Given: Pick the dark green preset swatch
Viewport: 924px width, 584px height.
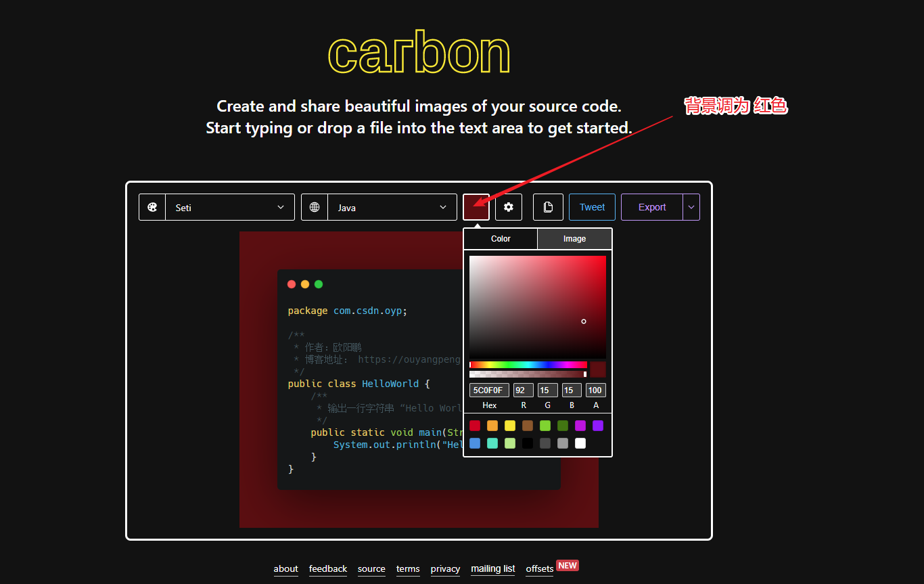Looking at the screenshot, I should [x=563, y=426].
